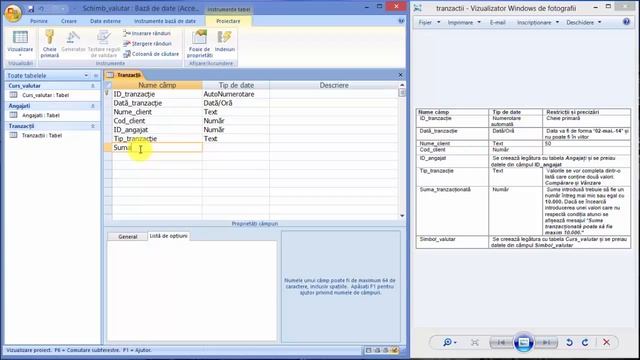The height and width of the screenshot is (360, 640).
Task: Rotate the photo counterclockwise
Action: (569, 342)
